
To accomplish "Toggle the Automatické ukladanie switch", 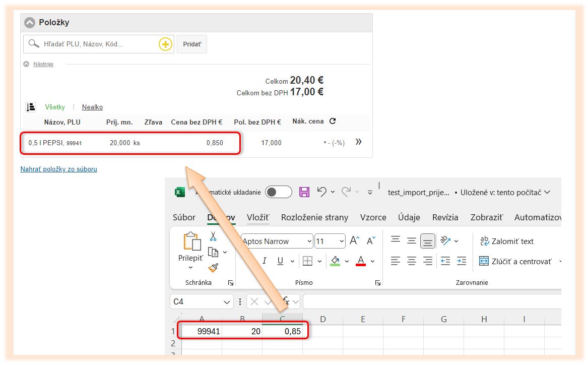I will click(279, 192).
